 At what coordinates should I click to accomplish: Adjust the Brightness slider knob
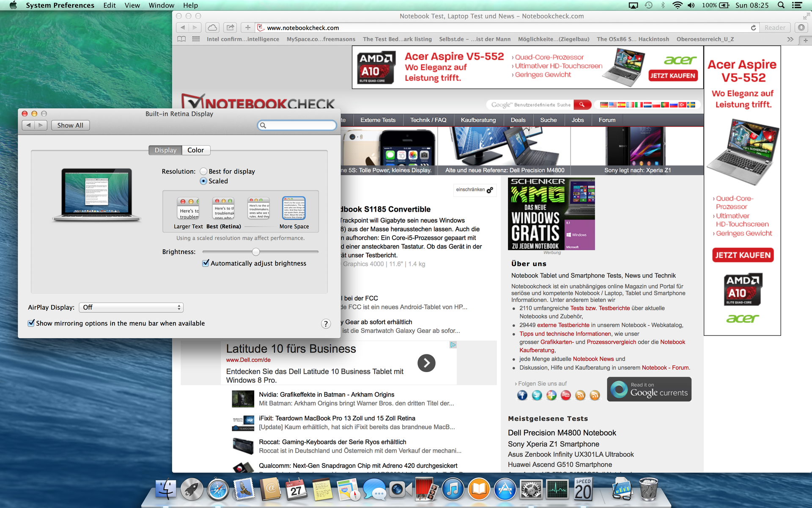pos(256,252)
